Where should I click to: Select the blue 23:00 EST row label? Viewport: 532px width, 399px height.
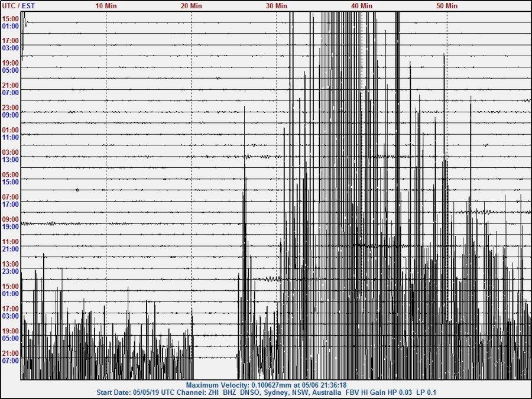pyautogui.click(x=10, y=271)
